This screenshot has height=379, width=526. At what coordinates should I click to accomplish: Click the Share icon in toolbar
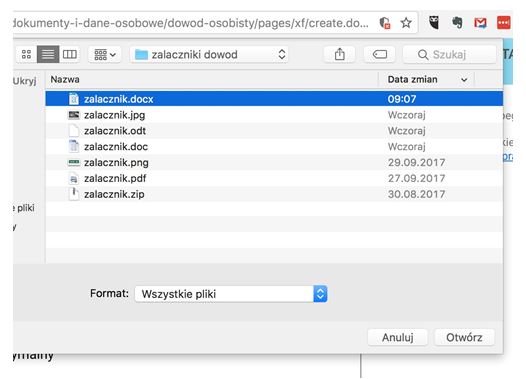339,54
